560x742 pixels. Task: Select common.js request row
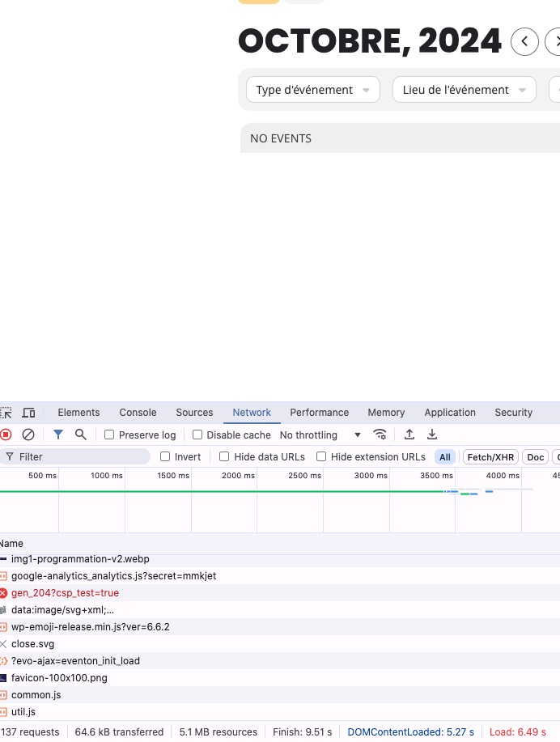(x=280, y=695)
